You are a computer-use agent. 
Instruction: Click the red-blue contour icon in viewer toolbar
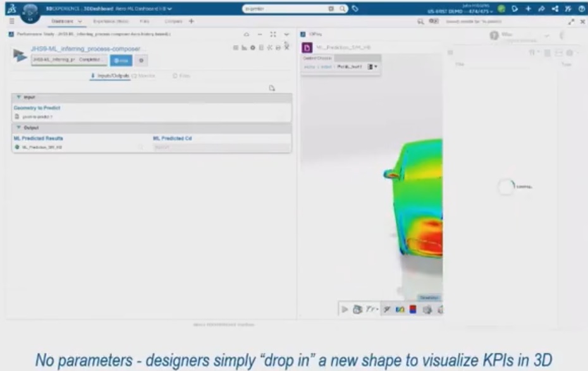click(412, 309)
